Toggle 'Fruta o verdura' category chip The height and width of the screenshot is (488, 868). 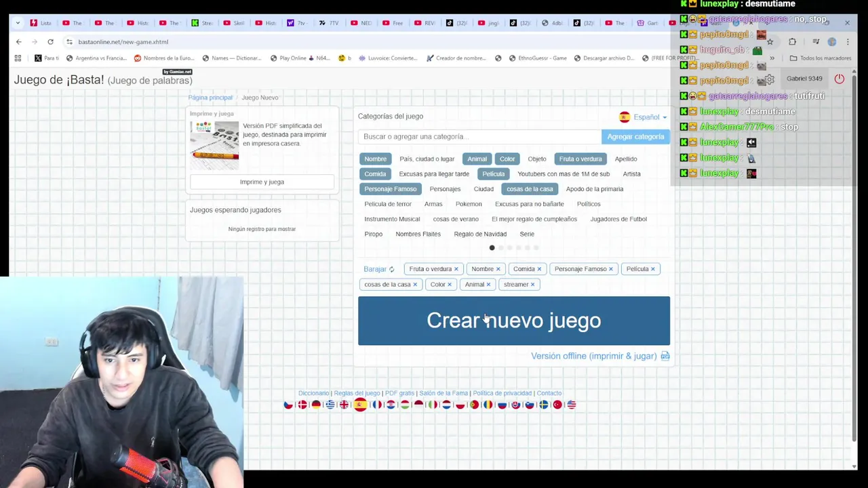click(x=580, y=159)
